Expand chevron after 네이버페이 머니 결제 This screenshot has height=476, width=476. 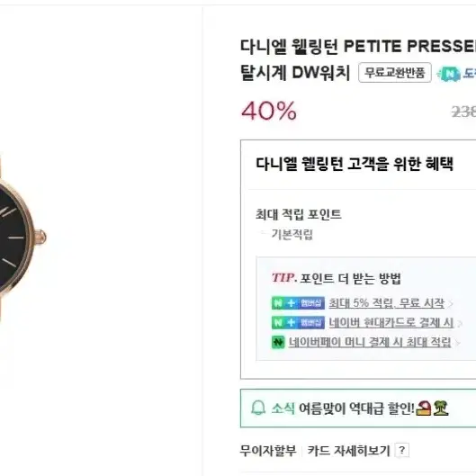[457, 343]
